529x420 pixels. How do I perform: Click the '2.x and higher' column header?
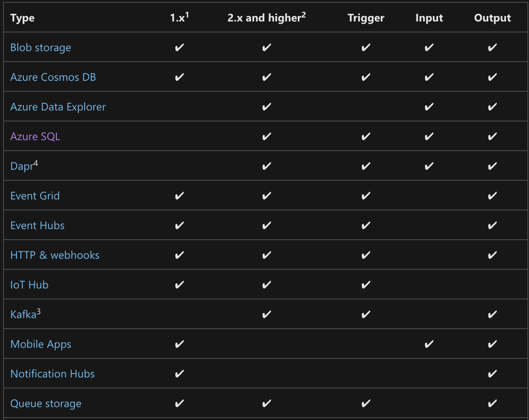[267, 18]
